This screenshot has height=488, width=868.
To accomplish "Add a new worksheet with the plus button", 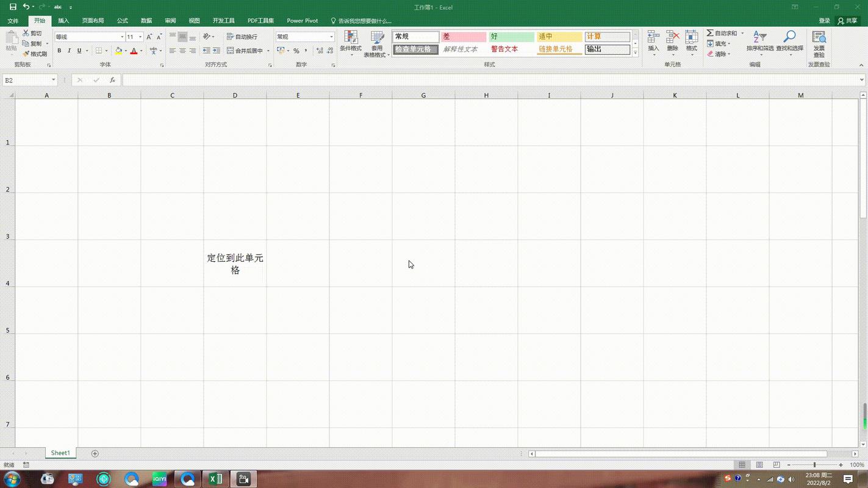I will pos(95,453).
